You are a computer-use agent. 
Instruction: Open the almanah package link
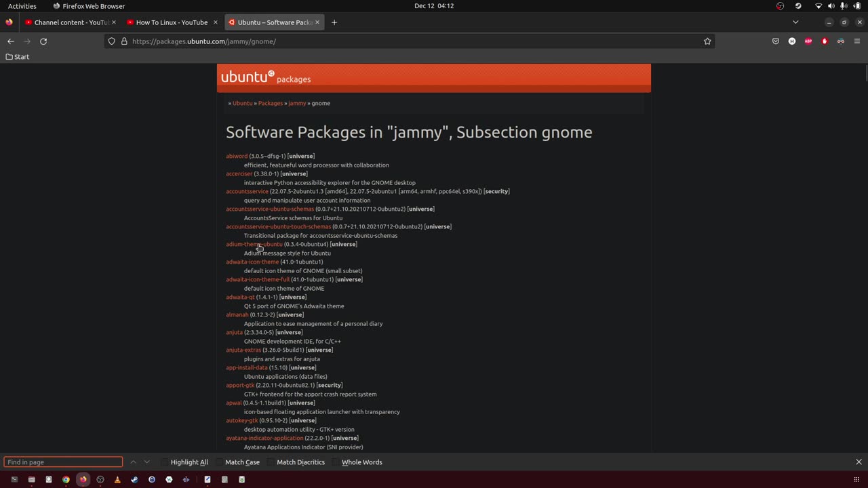pyautogui.click(x=237, y=314)
